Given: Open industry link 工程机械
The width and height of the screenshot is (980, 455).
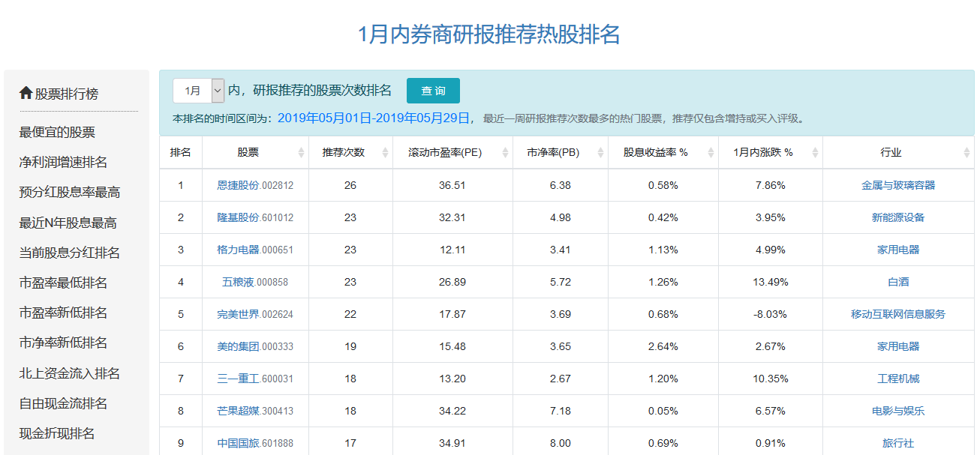Looking at the screenshot, I should point(898,379).
